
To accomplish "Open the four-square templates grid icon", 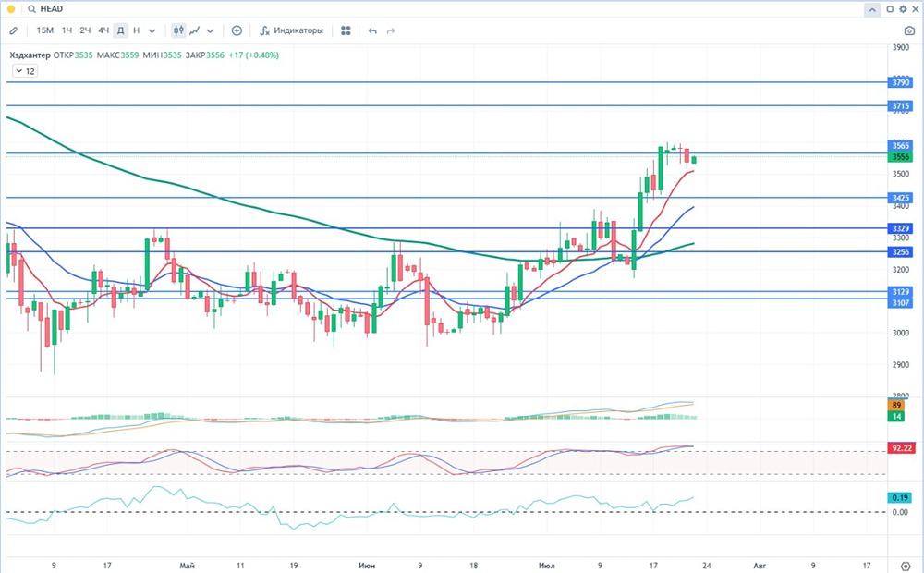I will pos(346,30).
